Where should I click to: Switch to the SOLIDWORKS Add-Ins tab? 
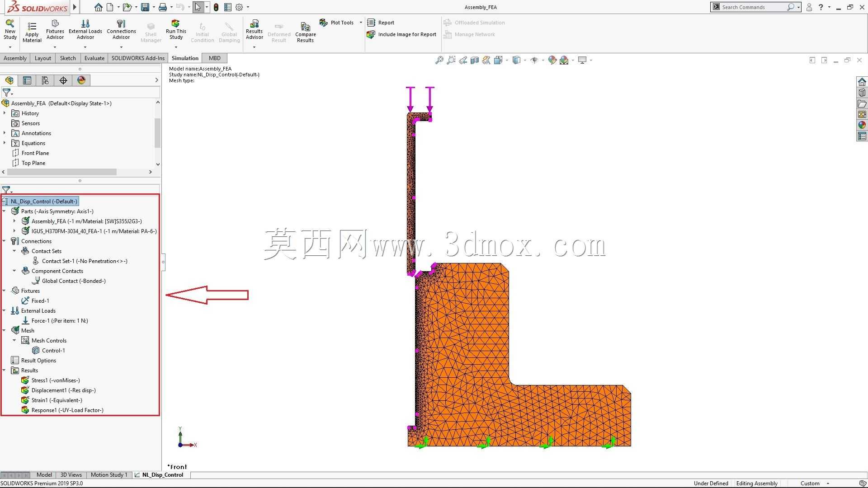(x=138, y=58)
